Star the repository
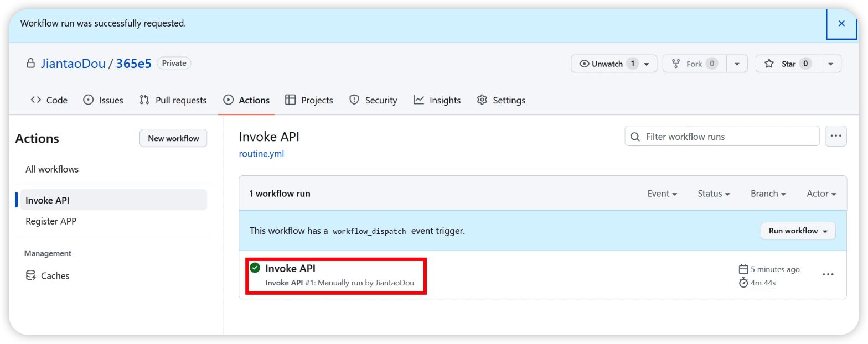868x344 pixels. click(x=788, y=64)
